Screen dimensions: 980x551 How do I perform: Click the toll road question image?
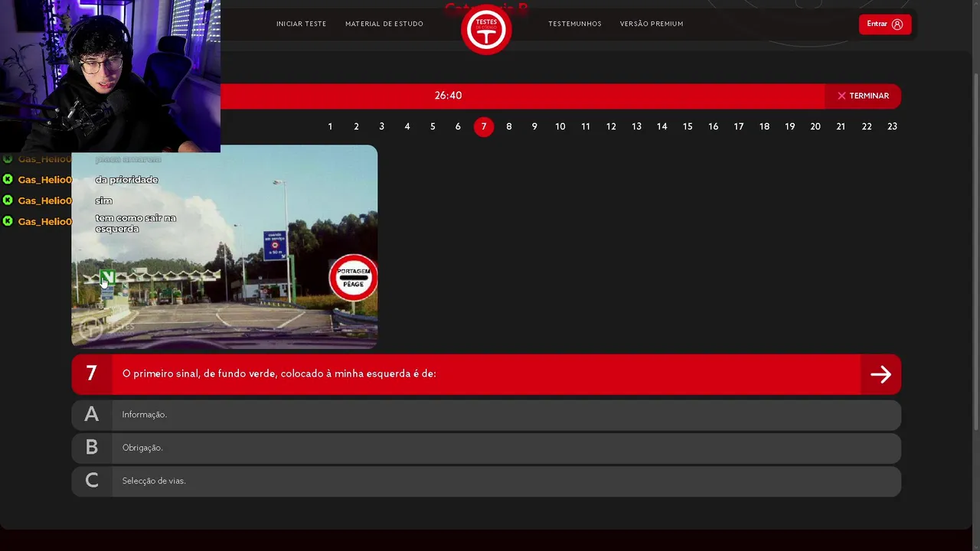224,246
